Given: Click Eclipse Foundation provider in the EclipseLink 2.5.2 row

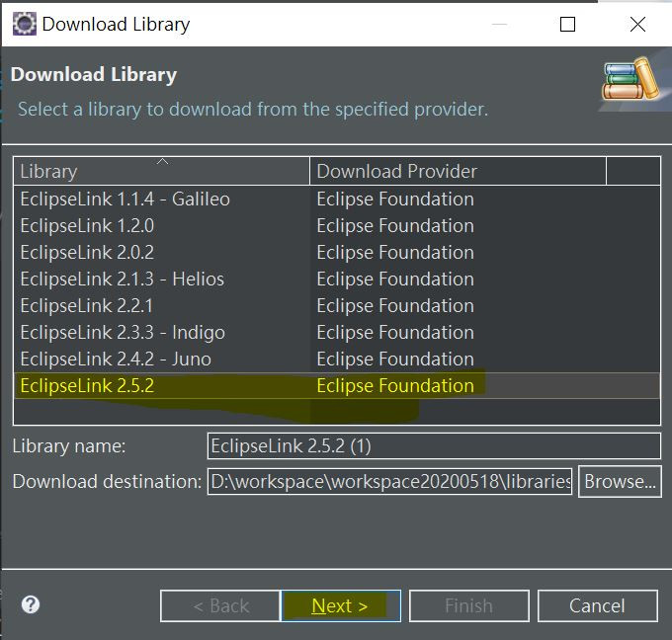Looking at the screenshot, I should [x=395, y=385].
